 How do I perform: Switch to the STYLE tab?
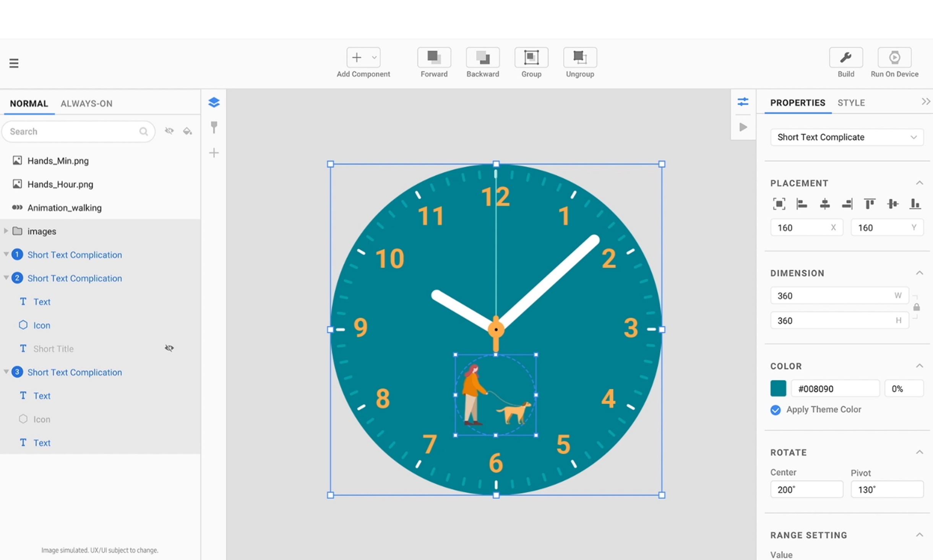pyautogui.click(x=851, y=103)
